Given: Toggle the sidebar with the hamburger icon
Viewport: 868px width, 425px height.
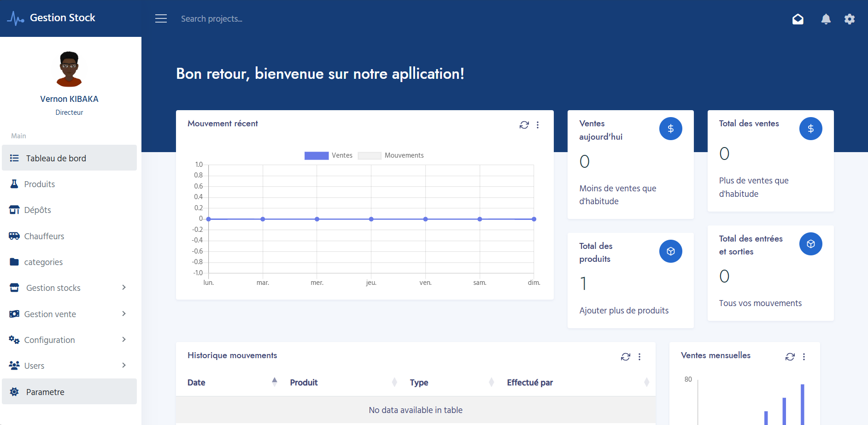Looking at the screenshot, I should click(x=161, y=18).
